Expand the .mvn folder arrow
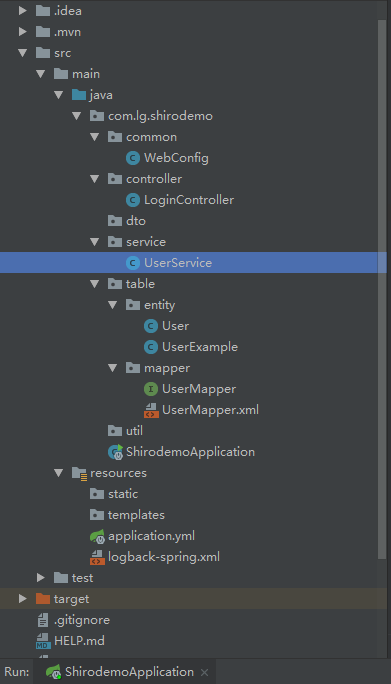Viewport: 391px width, 684px height. pyautogui.click(x=23, y=32)
